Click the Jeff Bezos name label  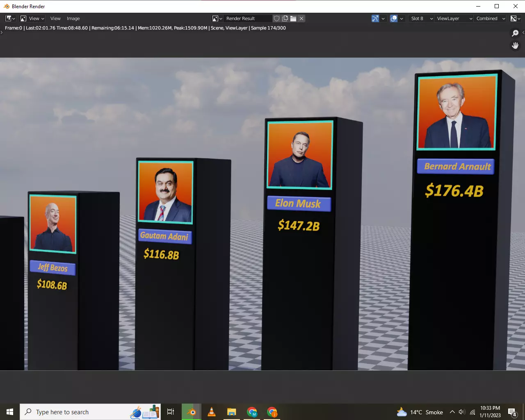coord(52,267)
